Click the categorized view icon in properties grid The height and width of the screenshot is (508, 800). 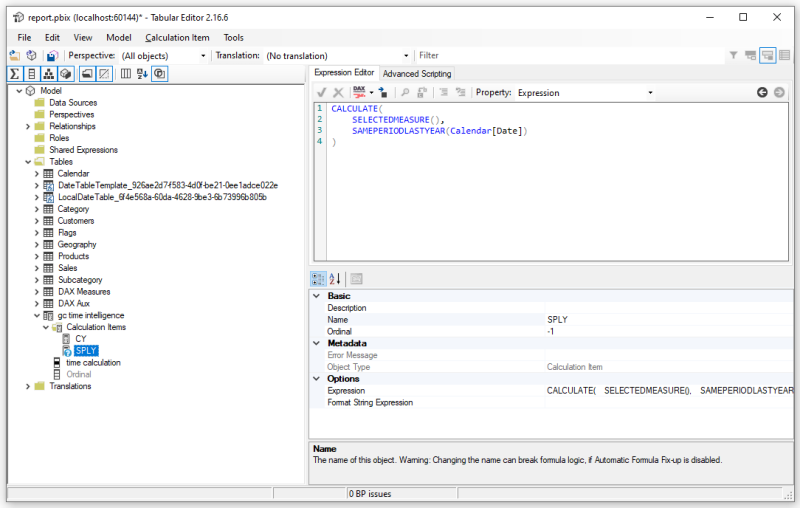[318, 279]
